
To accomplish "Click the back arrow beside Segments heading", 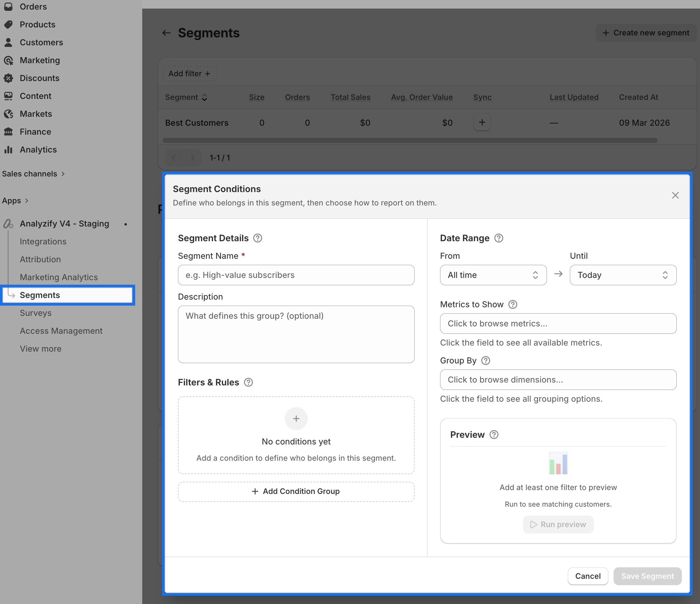I will [166, 33].
